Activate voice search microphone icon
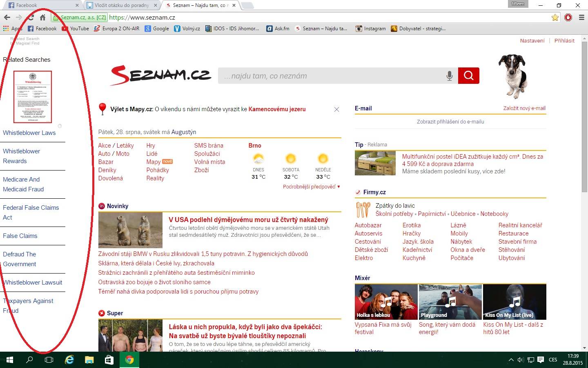The width and height of the screenshot is (588, 368). click(449, 76)
